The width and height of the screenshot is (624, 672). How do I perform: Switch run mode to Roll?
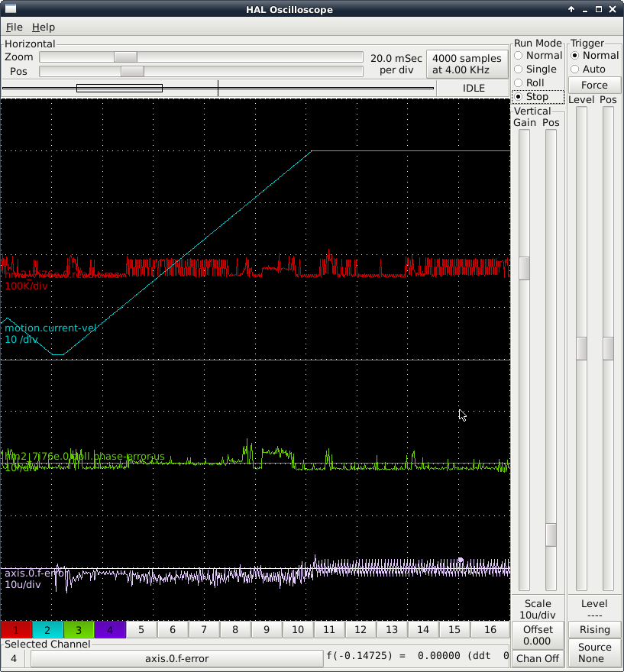(x=519, y=83)
